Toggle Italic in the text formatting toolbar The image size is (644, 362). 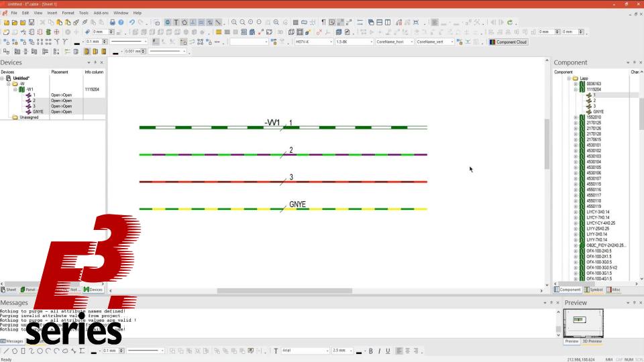379,351
